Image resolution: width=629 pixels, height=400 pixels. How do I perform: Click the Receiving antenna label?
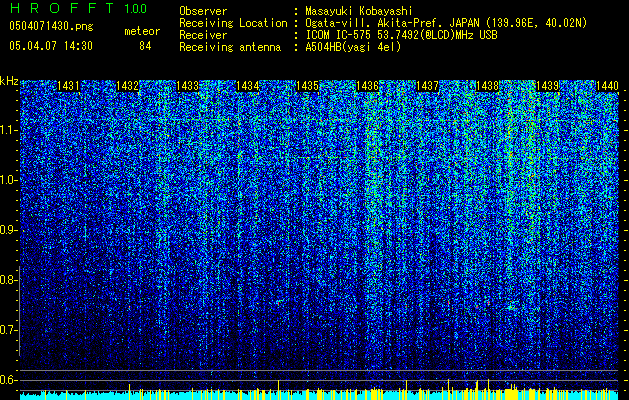point(230,47)
